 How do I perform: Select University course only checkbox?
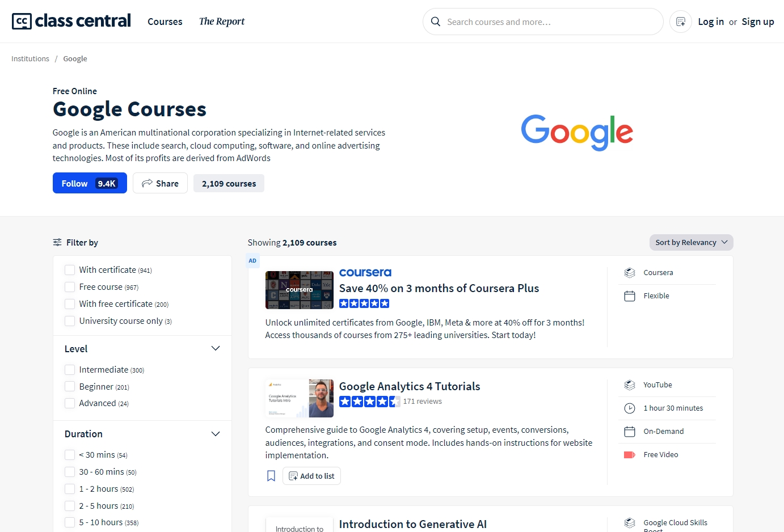tap(70, 321)
